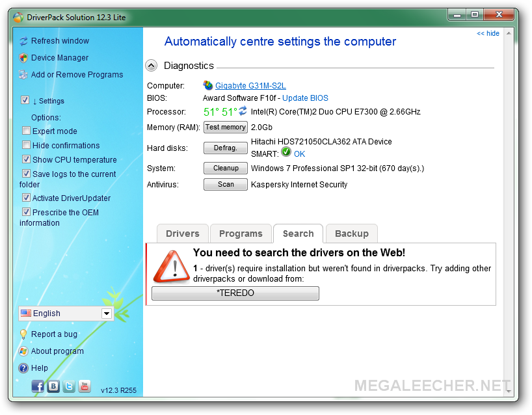Screen dimensions: 532x415
Task: Click the Report a bug lightbulb icon
Action: coord(23,334)
